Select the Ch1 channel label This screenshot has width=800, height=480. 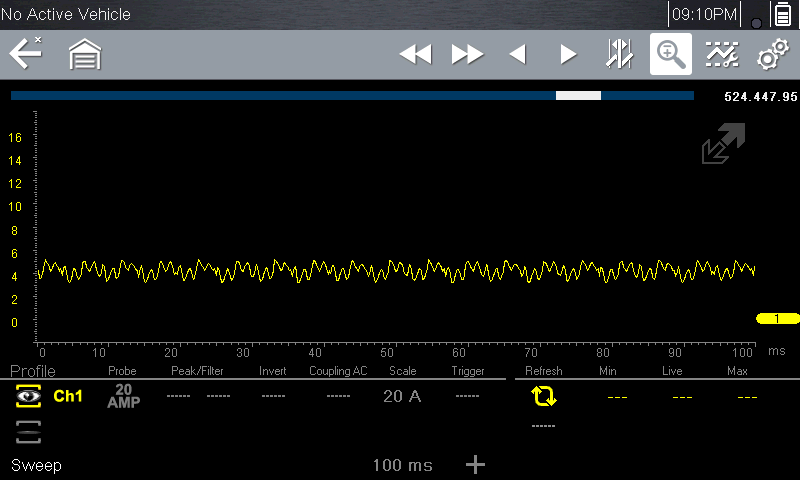tap(68, 397)
